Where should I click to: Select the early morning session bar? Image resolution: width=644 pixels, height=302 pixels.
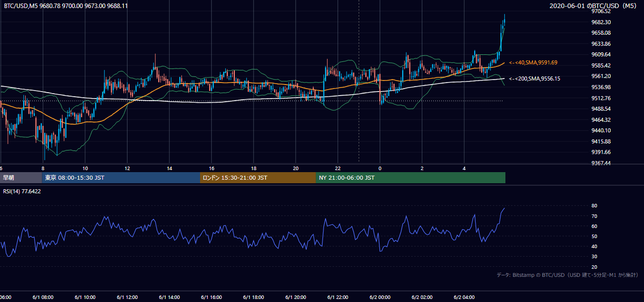21,178
